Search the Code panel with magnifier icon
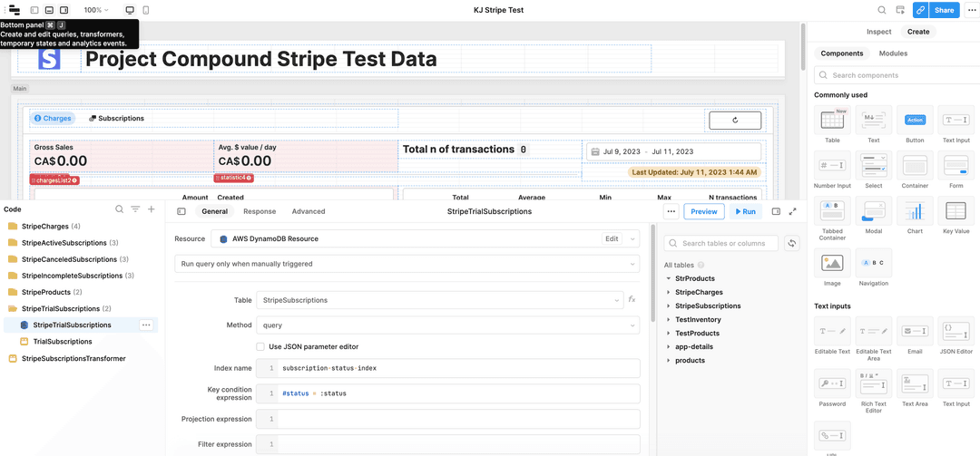980x456 pixels. tap(120, 209)
